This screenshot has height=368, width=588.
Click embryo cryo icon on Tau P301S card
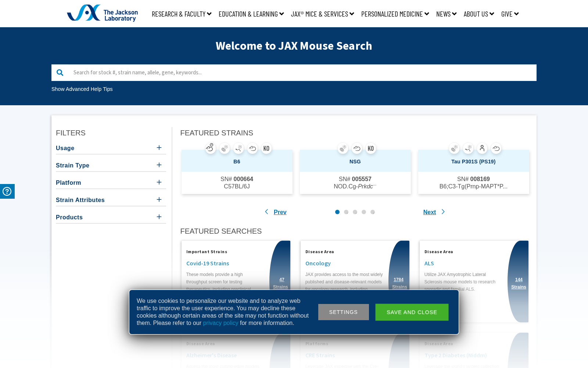454,148
